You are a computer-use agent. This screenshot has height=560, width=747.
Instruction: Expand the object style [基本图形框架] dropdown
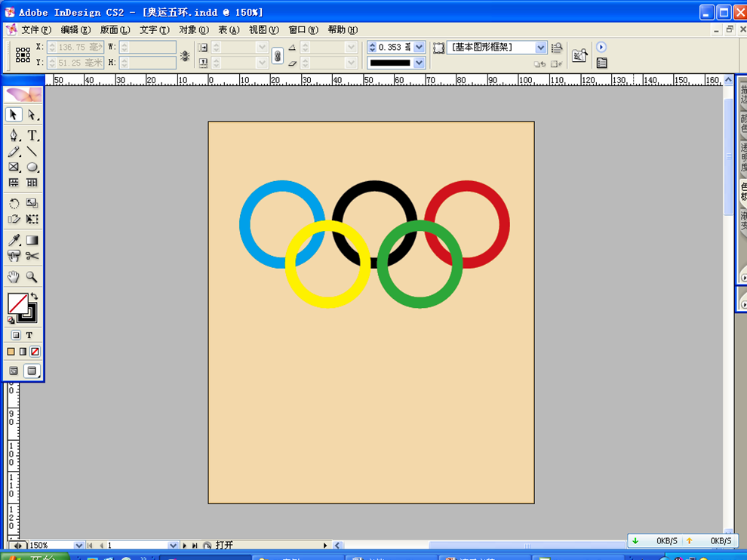click(540, 48)
